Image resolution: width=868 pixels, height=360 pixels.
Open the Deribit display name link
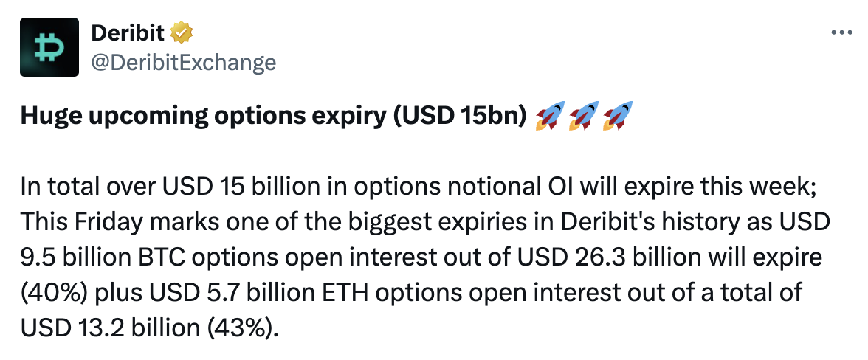pos(128,32)
